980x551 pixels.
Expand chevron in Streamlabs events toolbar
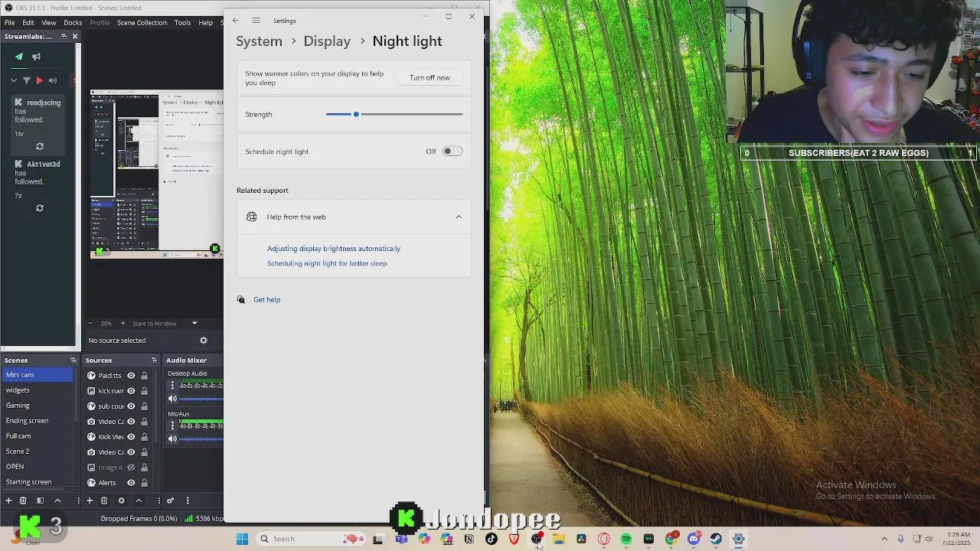tap(14, 80)
